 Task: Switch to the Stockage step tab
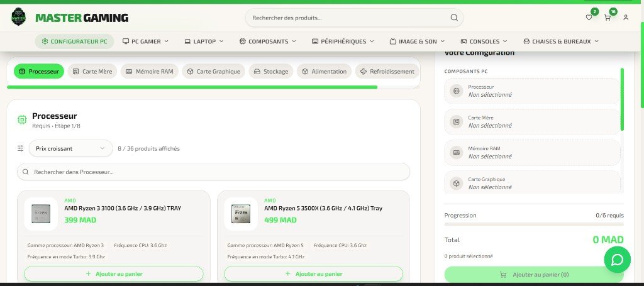(271, 72)
